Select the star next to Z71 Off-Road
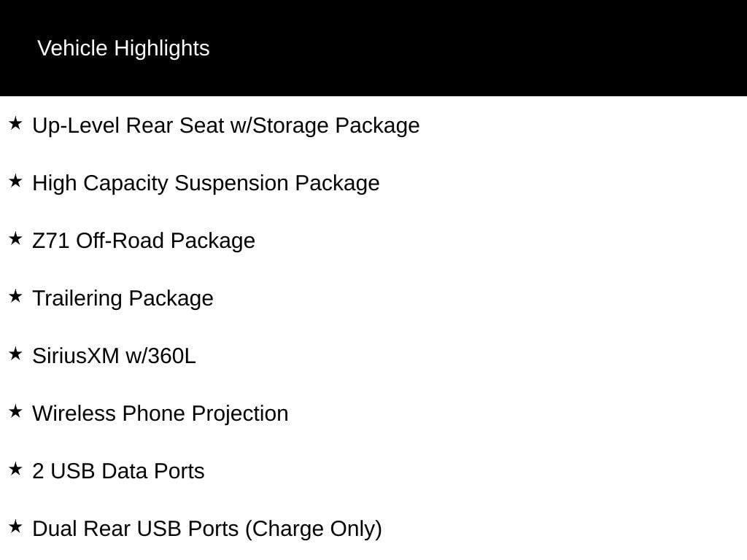 [x=15, y=238]
